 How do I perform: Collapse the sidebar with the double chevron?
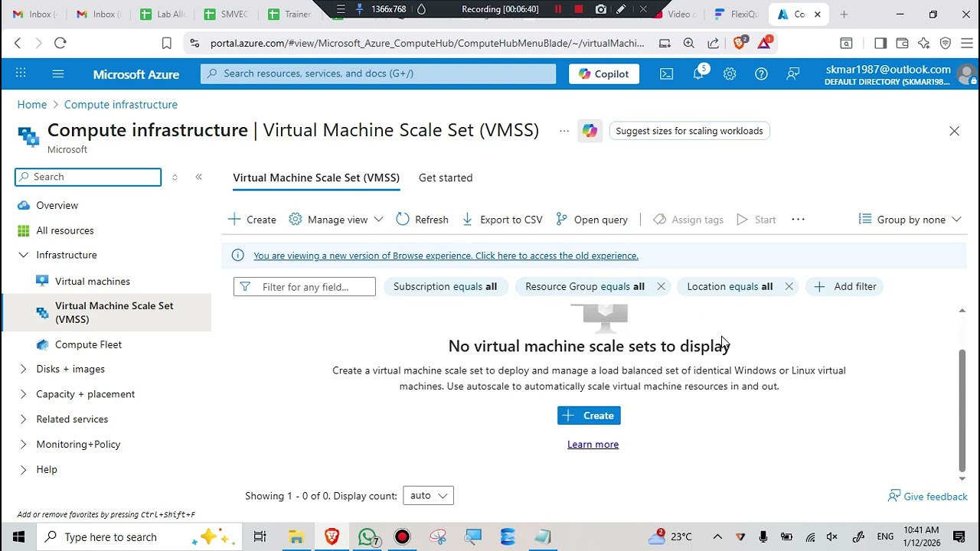198,177
